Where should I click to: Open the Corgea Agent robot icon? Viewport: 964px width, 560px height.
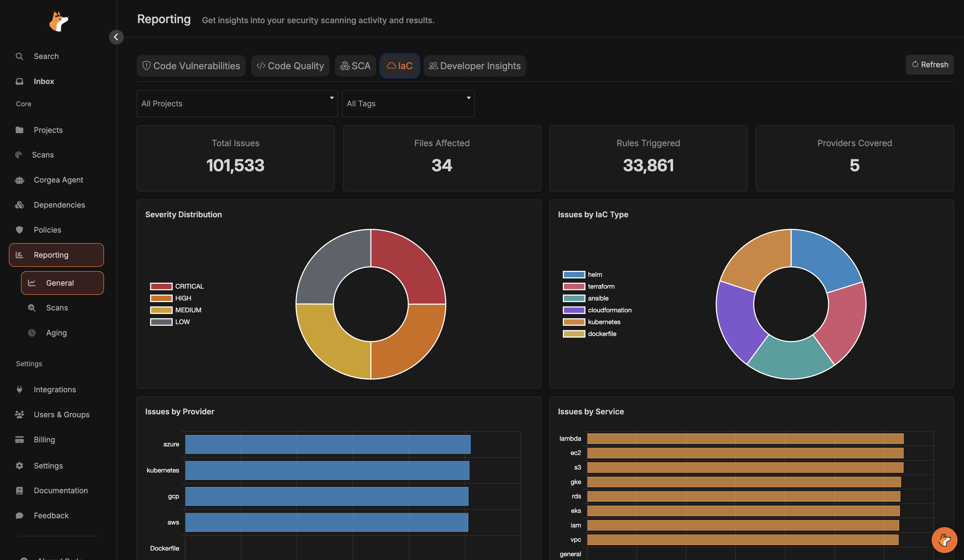pos(19,180)
